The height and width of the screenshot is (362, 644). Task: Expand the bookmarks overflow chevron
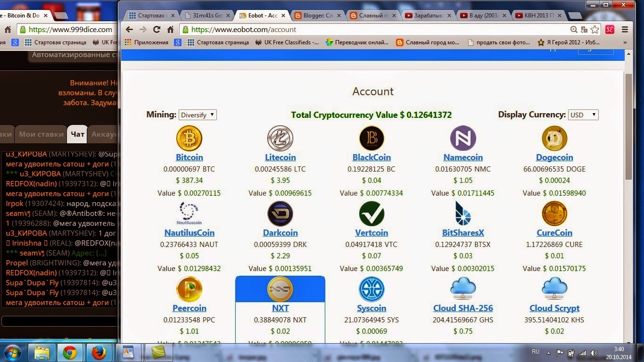tap(625, 42)
